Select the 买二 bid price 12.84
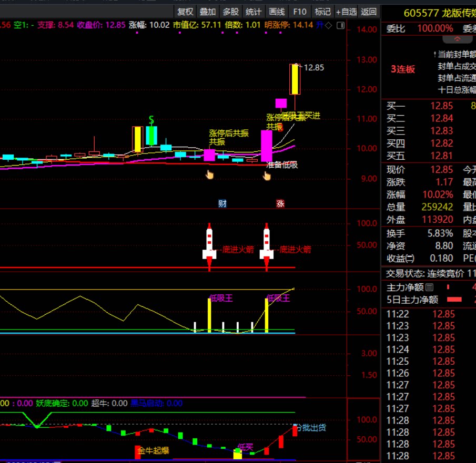476x463 pixels. coord(442,118)
